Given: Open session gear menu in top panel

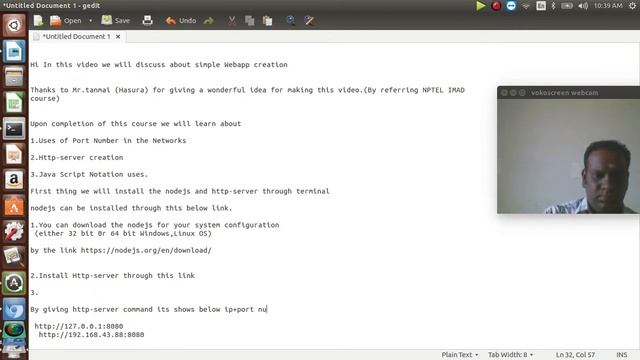Looking at the screenshot, I should tap(632, 6).
